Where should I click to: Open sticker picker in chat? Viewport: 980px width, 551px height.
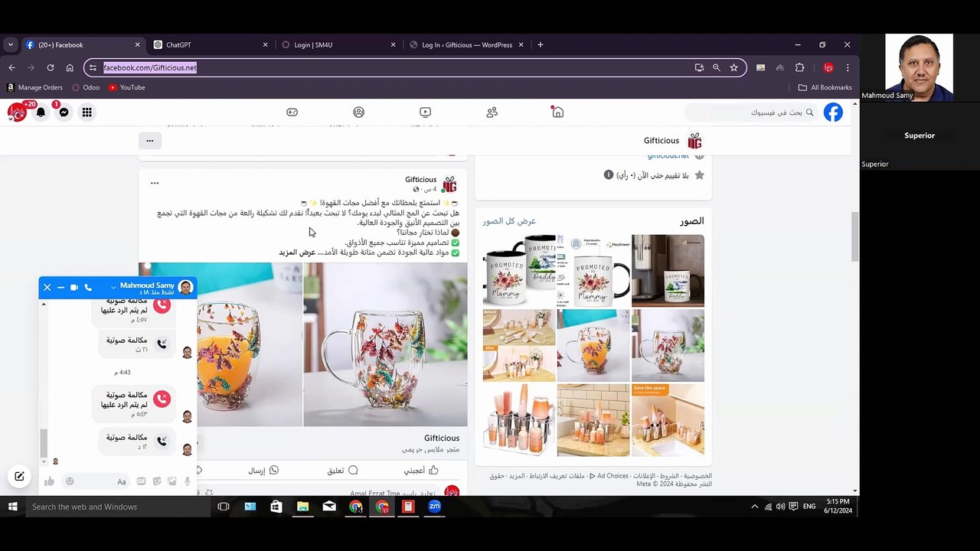(x=156, y=481)
